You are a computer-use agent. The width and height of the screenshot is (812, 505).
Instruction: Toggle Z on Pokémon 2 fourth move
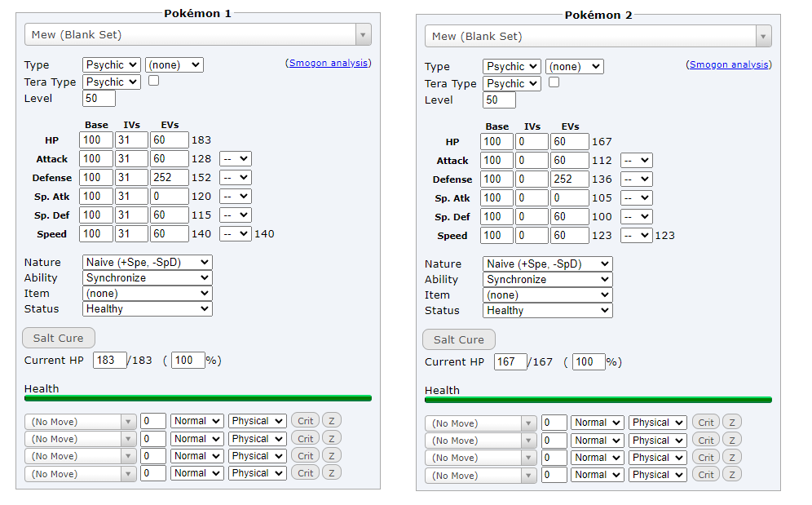pos(732,475)
